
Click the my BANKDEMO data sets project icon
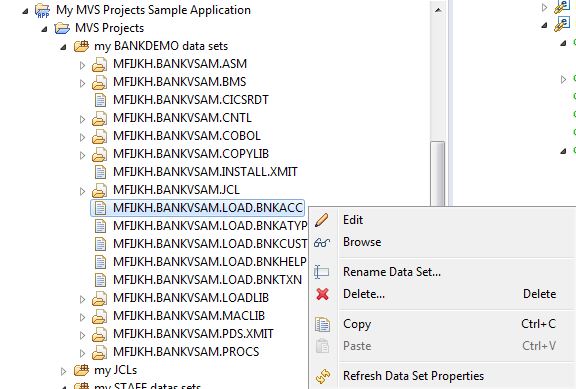click(x=81, y=46)
